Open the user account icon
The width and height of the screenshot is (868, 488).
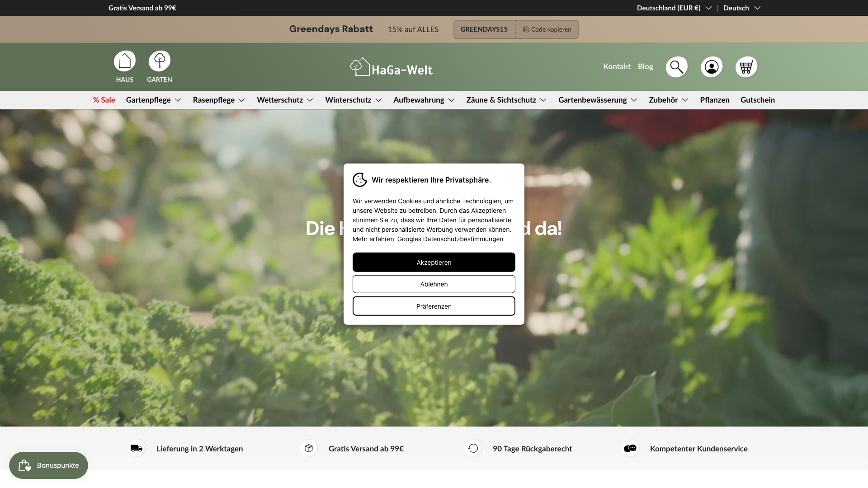point(712,67)
